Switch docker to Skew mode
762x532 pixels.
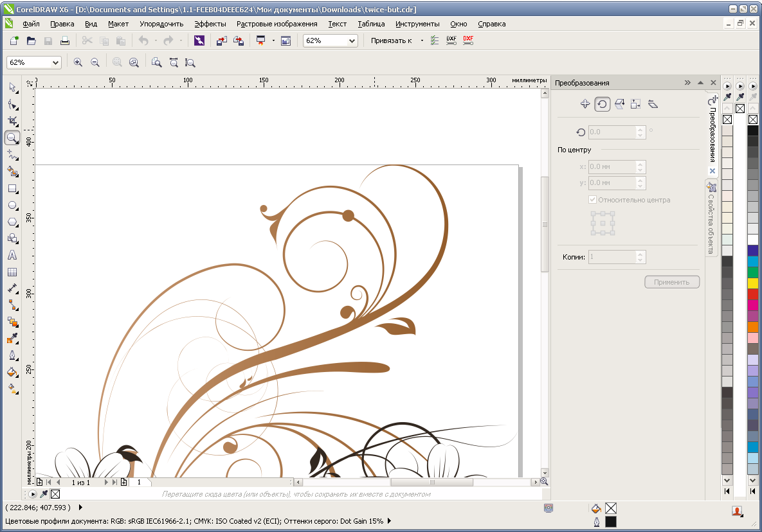point(653,104)
